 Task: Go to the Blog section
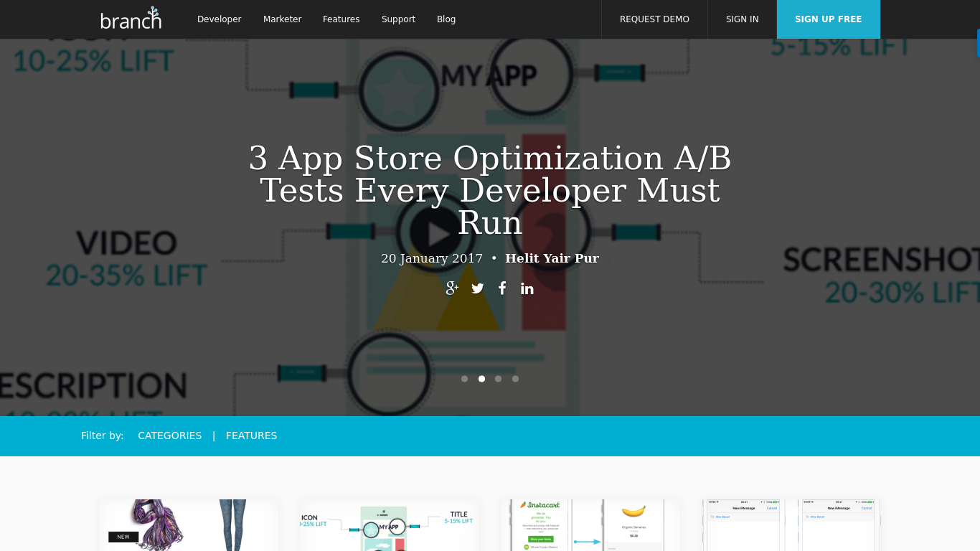[x=446, y=19]
